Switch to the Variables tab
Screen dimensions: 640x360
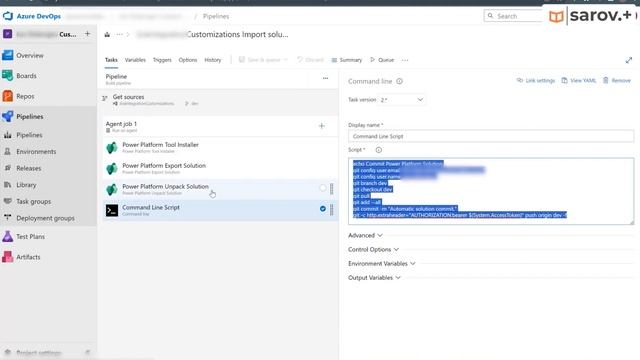click(x=135, y=60)
